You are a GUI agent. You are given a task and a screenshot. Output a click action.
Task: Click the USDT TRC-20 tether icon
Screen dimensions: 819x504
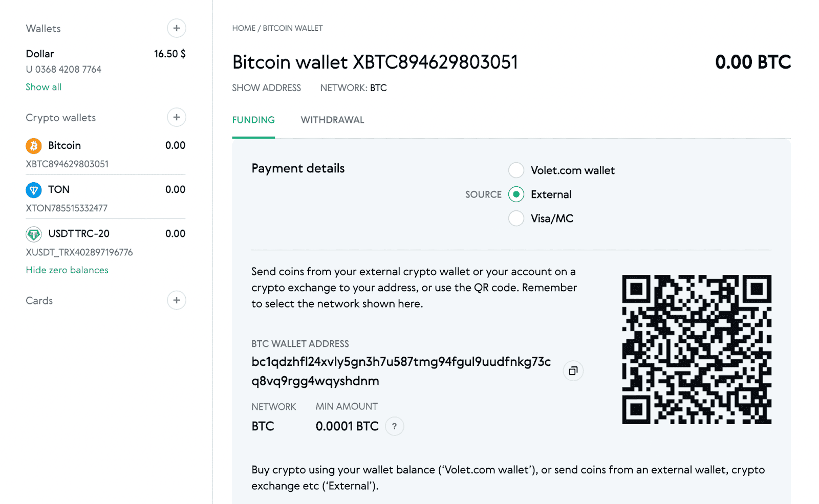[34, 234]
